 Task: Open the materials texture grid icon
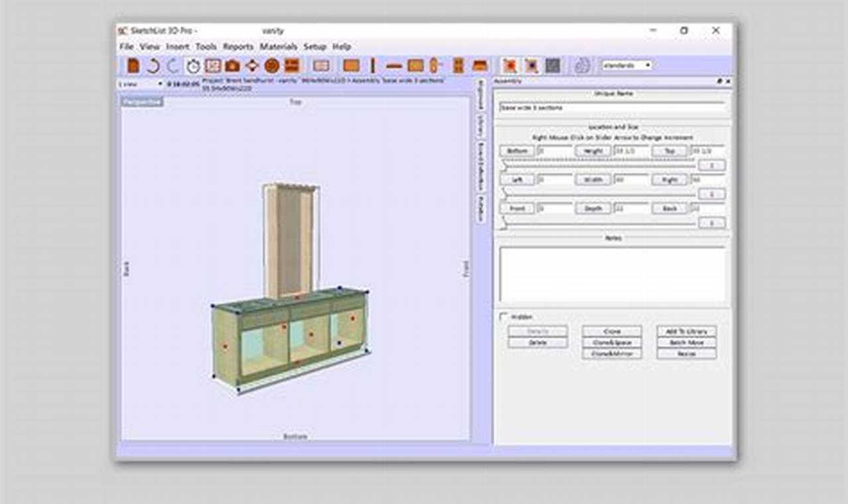[553, 65]
